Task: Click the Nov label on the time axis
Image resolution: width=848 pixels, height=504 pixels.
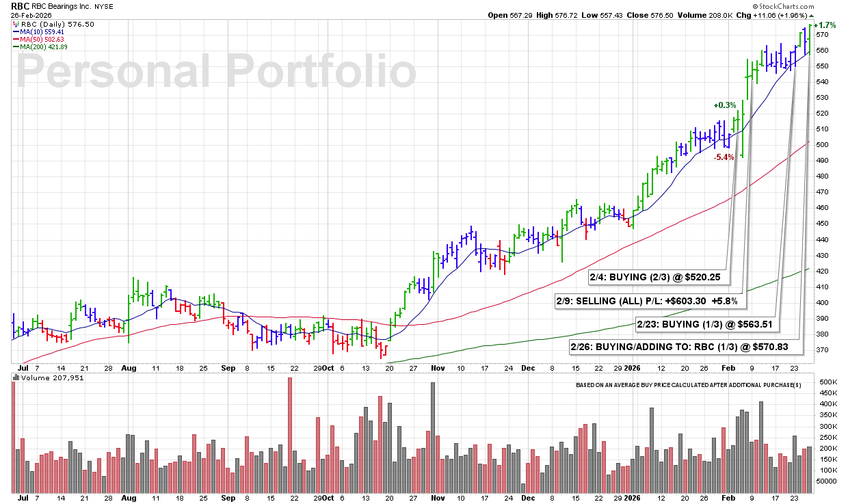Action: tap(438, 367)
